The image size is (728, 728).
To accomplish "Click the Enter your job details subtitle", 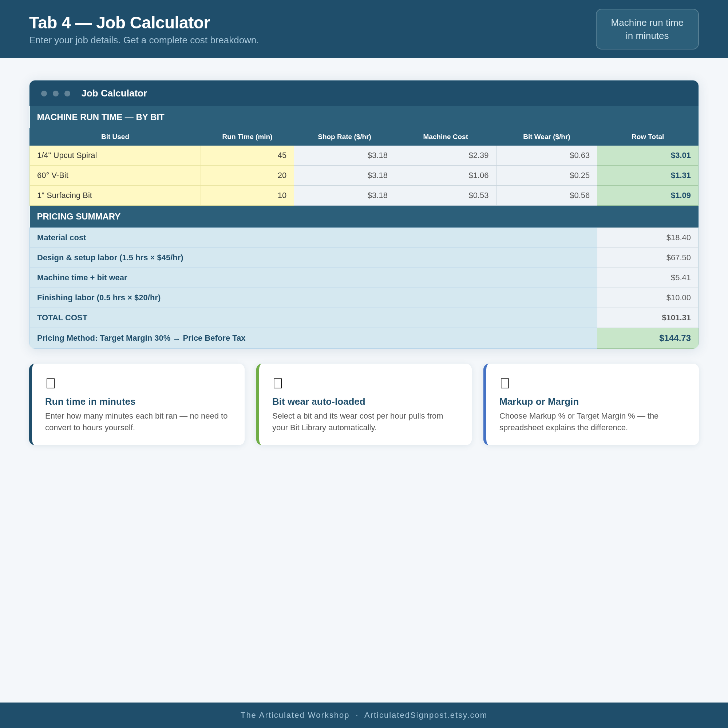I will (144, 40).
